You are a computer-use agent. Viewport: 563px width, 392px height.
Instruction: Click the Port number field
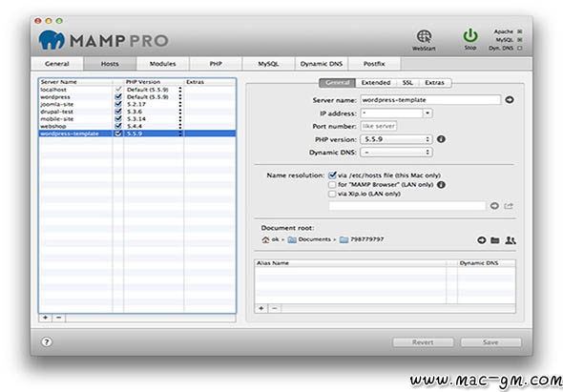pos(379,126)
